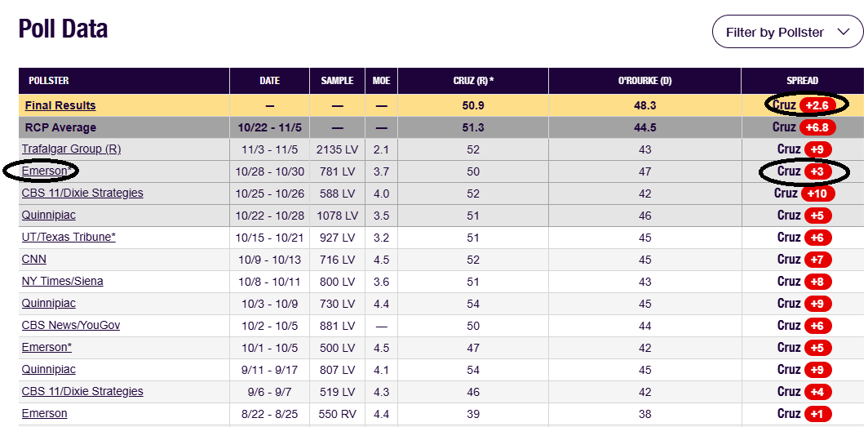Open the CBS News/YouGov poll link
This screenshot has height=427, width=868.
(71, 325)
